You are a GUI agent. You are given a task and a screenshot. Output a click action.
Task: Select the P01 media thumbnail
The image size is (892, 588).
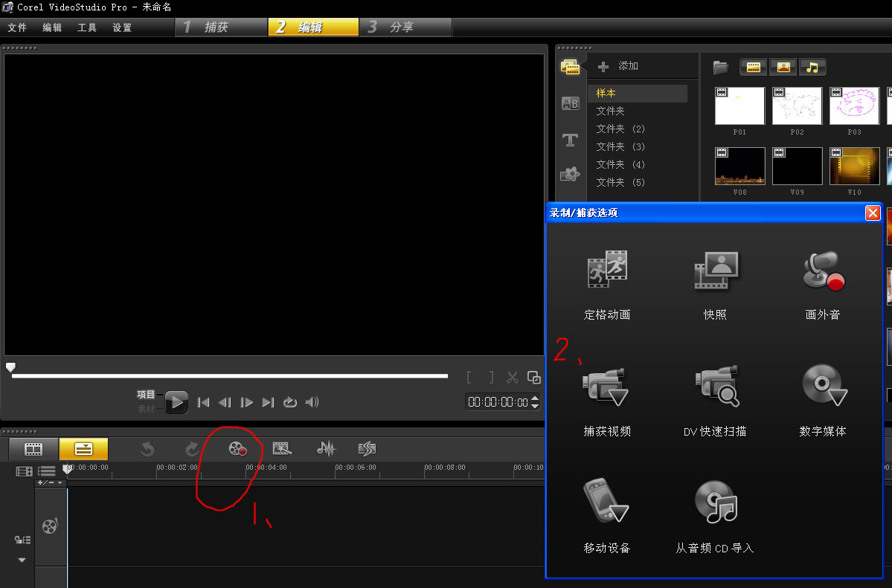pos(739,106)
